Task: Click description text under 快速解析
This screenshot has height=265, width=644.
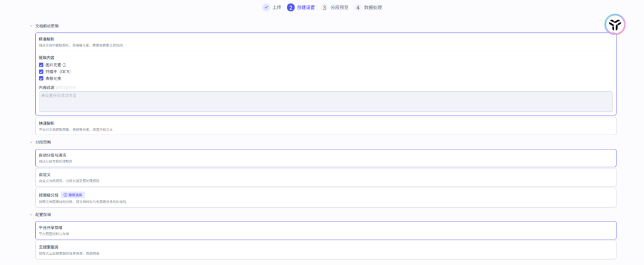Action: click(76, 129)
